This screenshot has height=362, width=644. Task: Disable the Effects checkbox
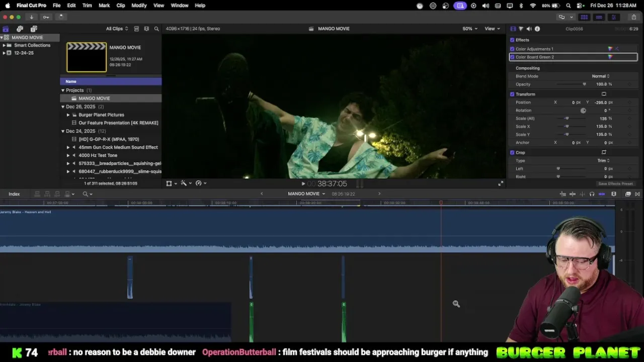512,40
